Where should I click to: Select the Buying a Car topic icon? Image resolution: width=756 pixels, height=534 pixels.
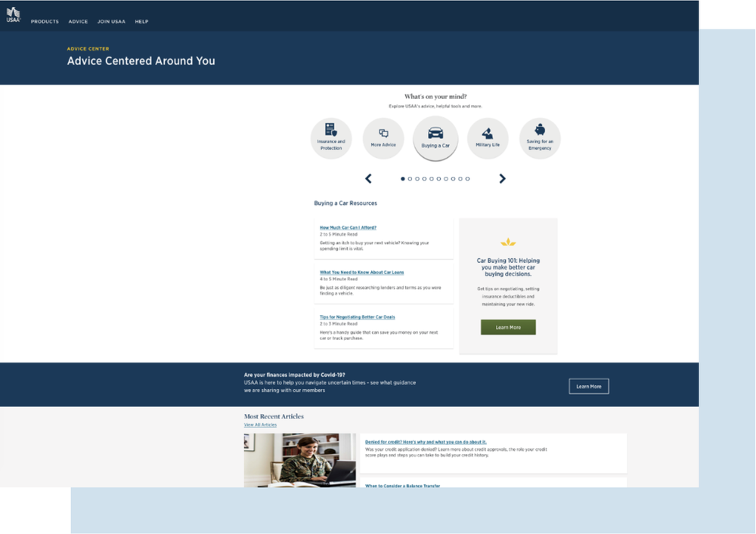point(435,138)
